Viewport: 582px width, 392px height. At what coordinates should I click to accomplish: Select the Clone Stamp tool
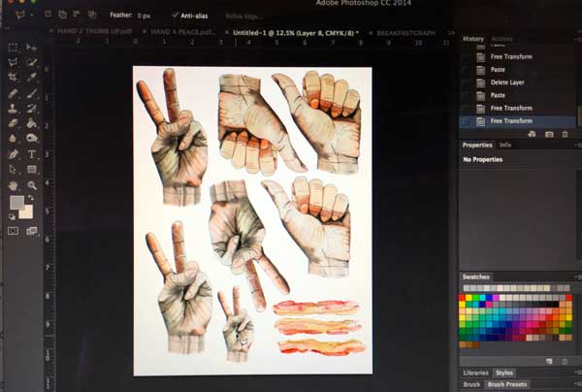pos(13,109)
